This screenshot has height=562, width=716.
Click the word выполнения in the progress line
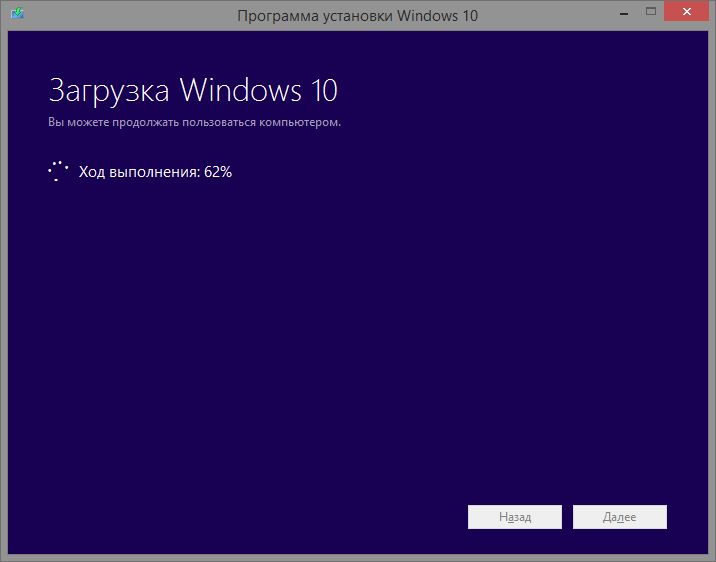click(x=154, y=172)
